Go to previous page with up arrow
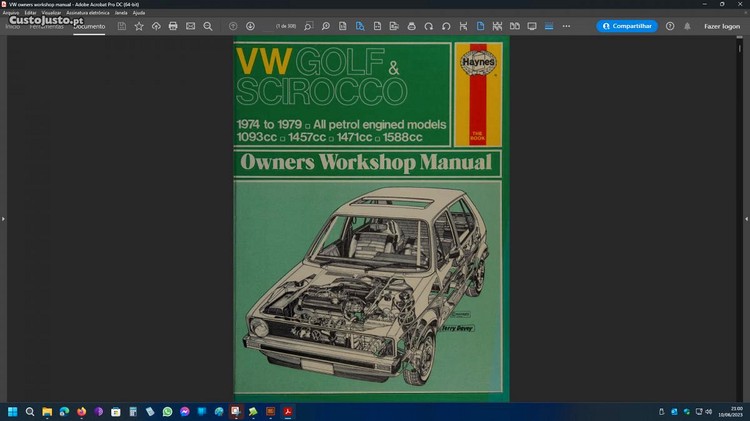 (x=233, y=26)
